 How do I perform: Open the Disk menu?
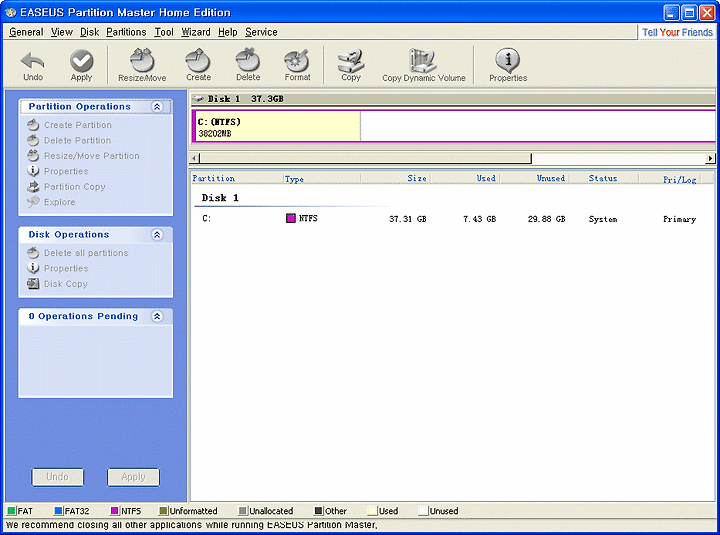click(x=90, y=32)
